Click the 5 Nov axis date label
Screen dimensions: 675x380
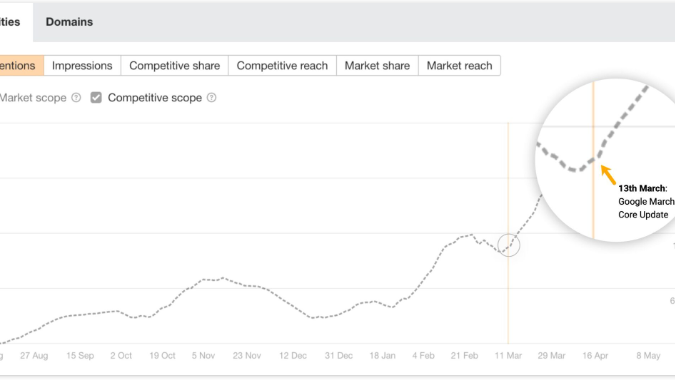[x=203, y=355]
